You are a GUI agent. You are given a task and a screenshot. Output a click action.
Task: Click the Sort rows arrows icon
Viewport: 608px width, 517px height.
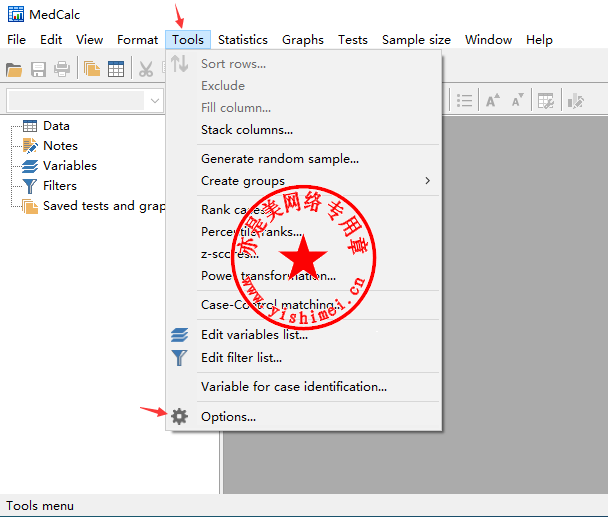180,64
